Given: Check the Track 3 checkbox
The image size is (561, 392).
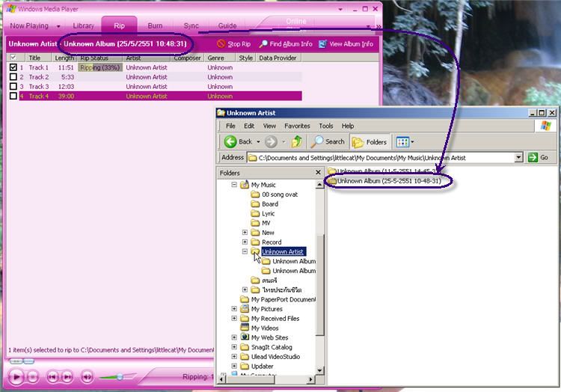Looking at the screenshot, I should pyautogui.click(x=13, y=87).
